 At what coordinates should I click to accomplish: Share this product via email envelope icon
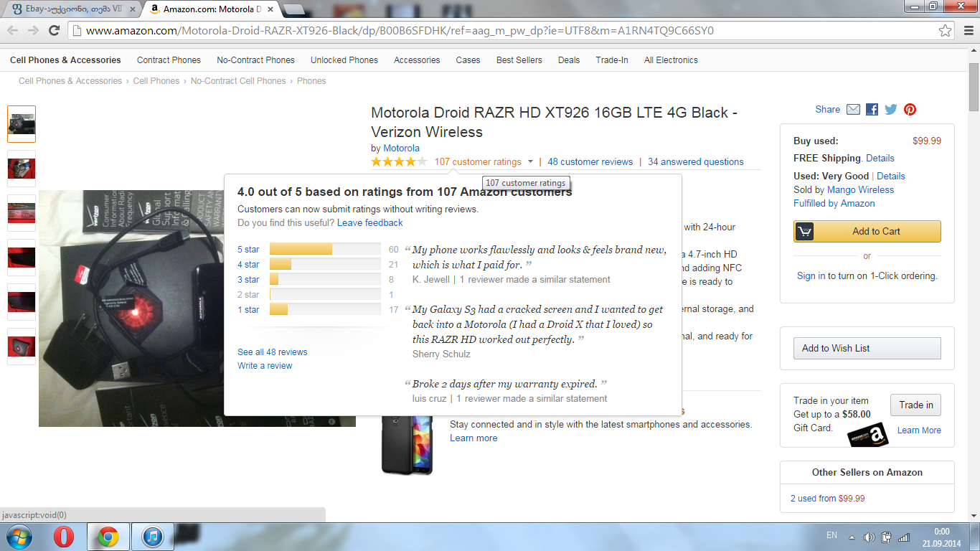[853, 110]
